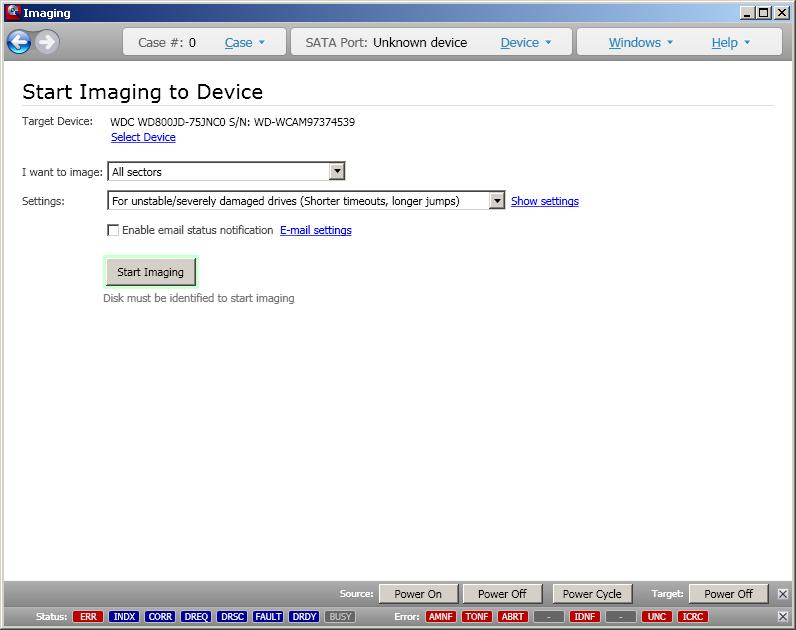Open the Case menu
Image resolution: width=796 pixels, height=630 pixels.
245,43
